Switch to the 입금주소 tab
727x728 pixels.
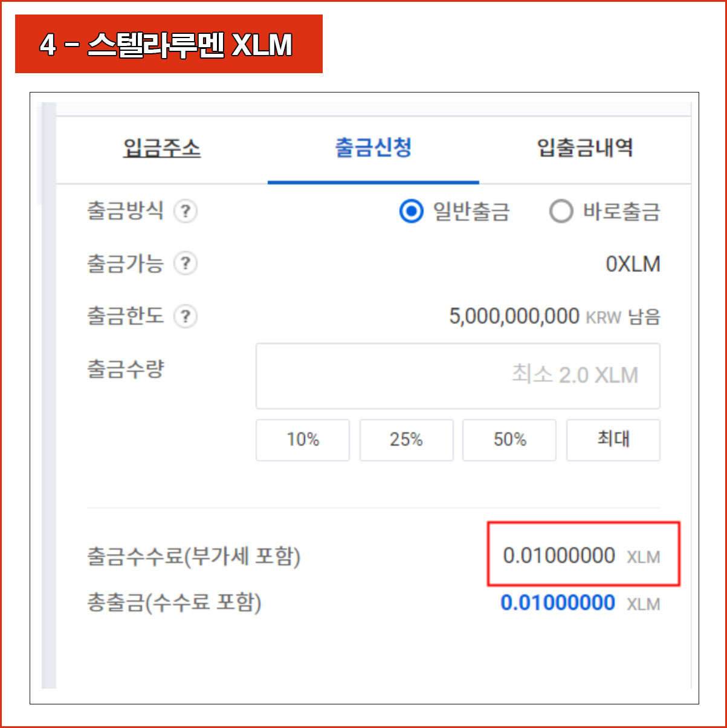point(162,148)
